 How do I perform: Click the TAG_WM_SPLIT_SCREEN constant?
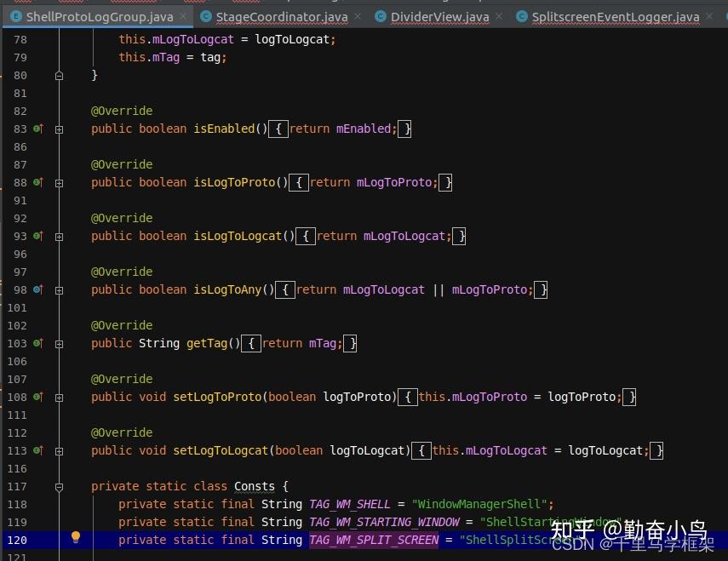374,540
